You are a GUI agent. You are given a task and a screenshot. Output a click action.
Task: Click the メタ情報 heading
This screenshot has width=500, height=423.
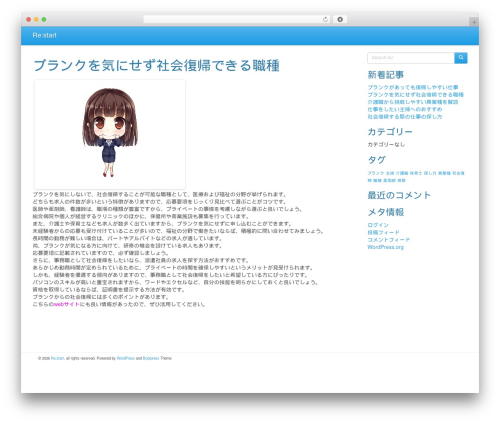click(386, 212)
